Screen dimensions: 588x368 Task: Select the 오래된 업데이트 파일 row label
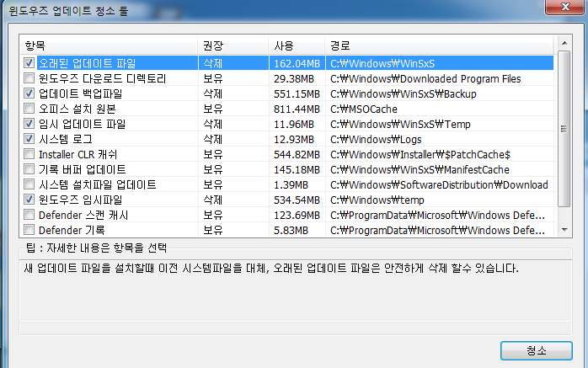[x=87, y=63]
